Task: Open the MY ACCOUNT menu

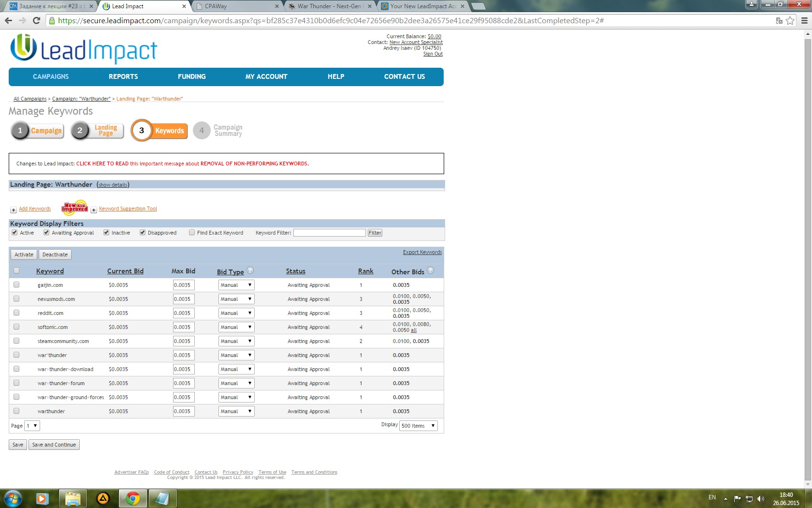Action: (266, 76)
